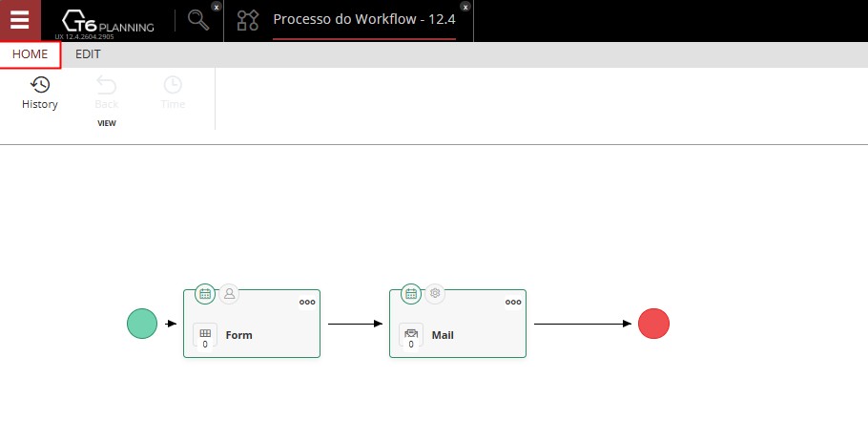Switch to the EDIT ribbon tab

click(x=88, y=54)
